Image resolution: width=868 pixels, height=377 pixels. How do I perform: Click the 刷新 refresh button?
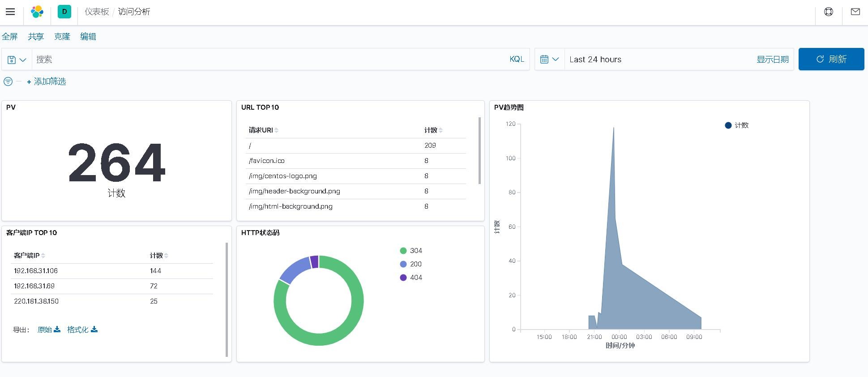click(x=831, y=59)
